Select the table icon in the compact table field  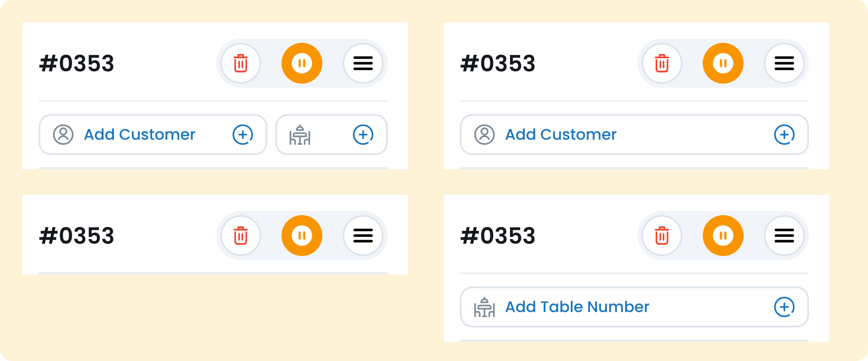coord(301,135)
